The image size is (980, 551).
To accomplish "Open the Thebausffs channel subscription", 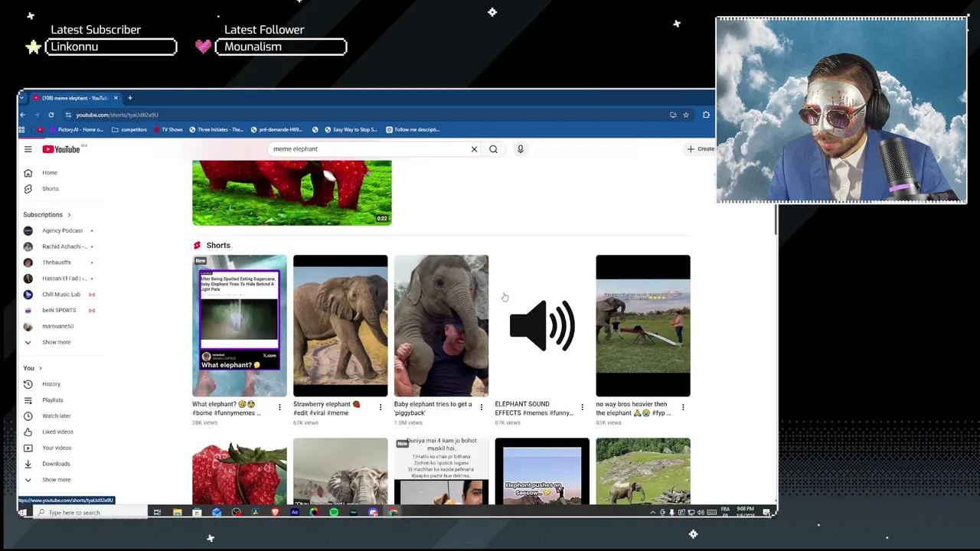I will point(58,262).
